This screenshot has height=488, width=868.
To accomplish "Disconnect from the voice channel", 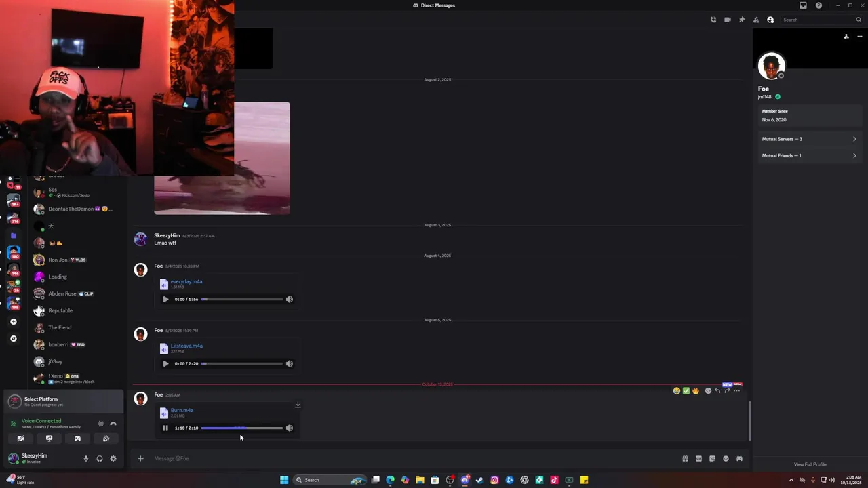I will coord(113,424).
